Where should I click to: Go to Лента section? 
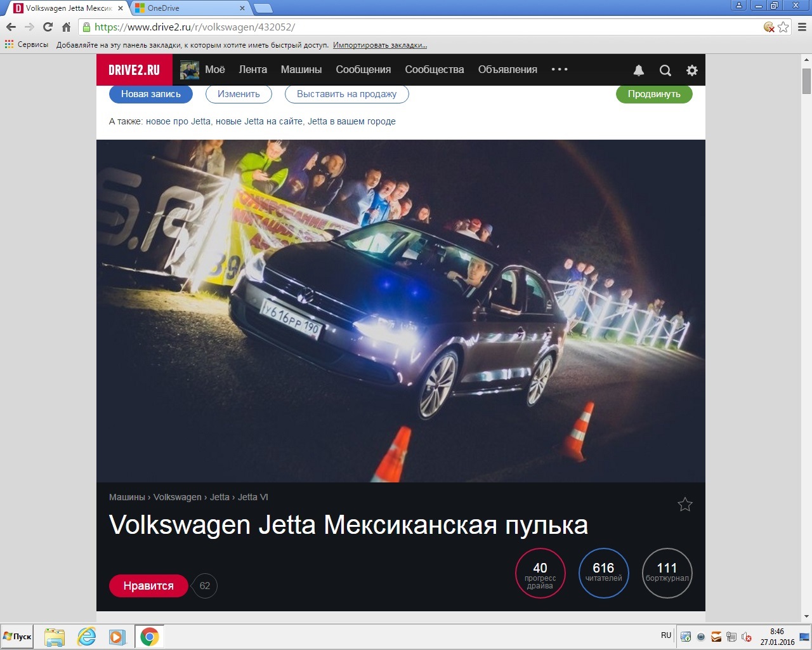click(x=252, y=70)
